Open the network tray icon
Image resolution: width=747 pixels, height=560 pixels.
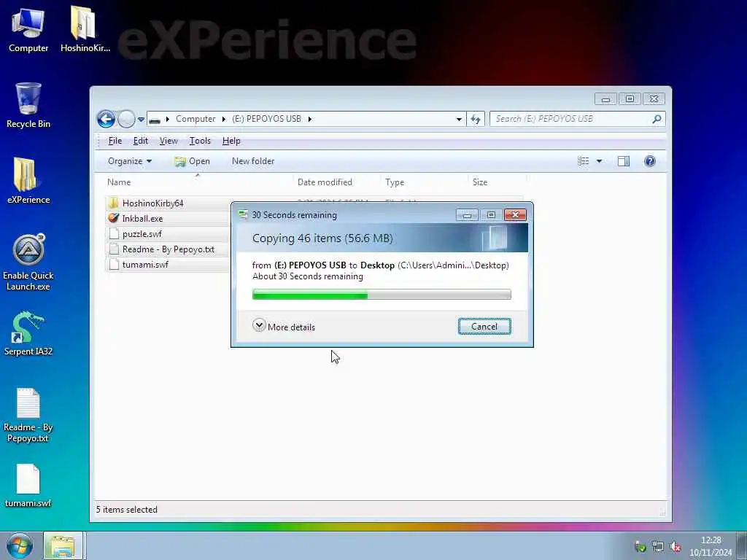[658, 547]
